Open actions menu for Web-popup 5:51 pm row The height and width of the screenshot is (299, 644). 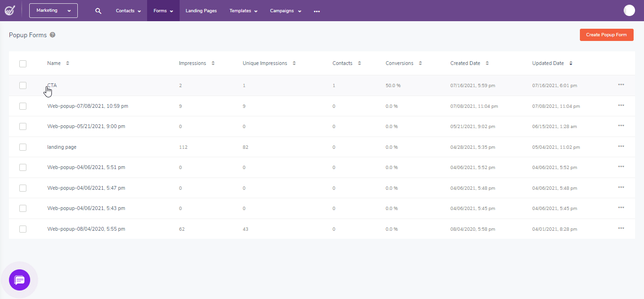point(621,167)
